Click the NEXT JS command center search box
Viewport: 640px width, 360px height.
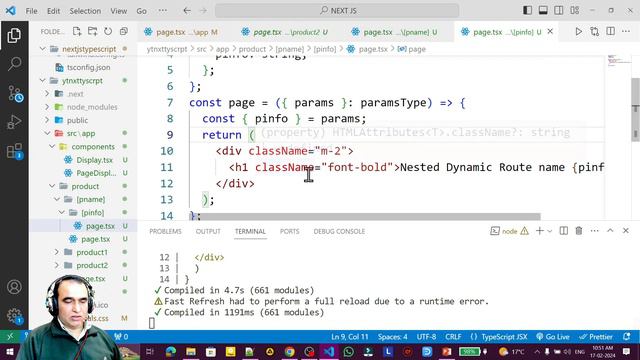click(337, 11)
